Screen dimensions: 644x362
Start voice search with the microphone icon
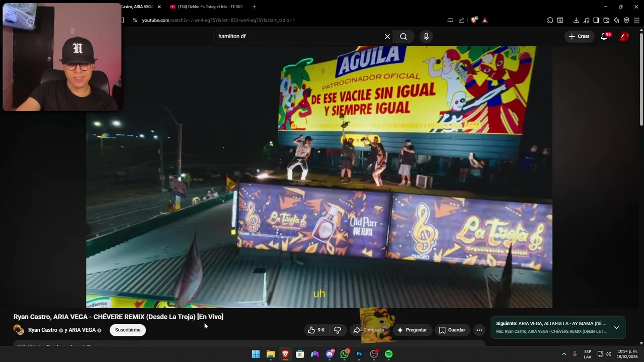pos(426,37)
